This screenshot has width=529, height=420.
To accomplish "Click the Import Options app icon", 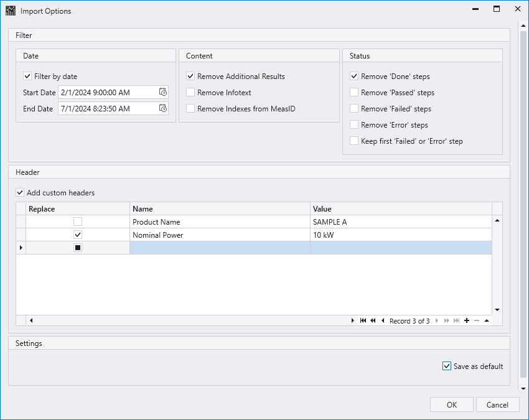I will [x=11, y=11].
